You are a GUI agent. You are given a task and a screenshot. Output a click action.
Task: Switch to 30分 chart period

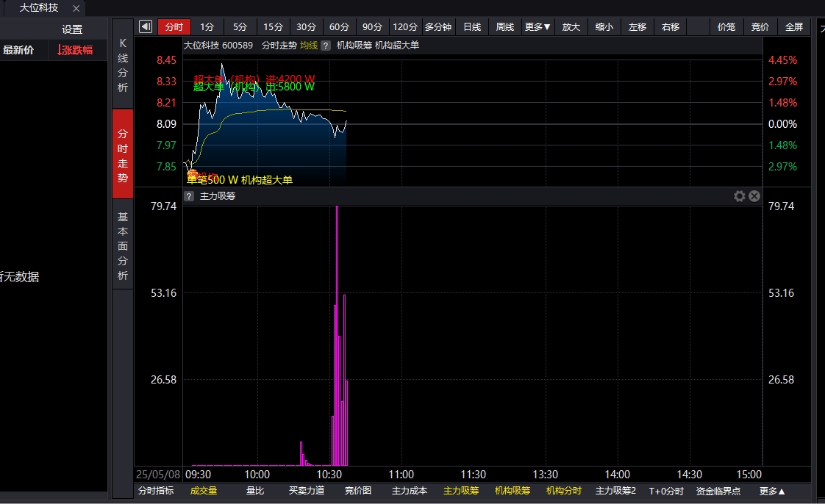point(306,26)
